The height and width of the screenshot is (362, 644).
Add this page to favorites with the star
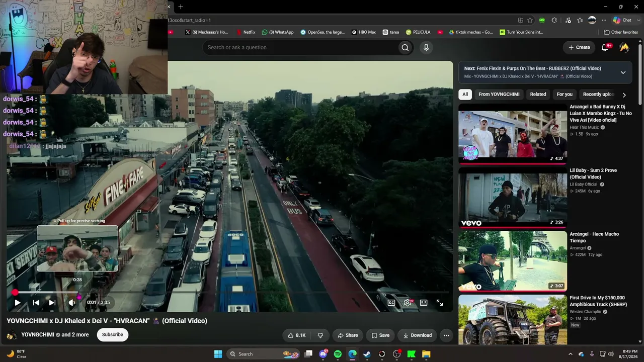[x=530, y=20]
